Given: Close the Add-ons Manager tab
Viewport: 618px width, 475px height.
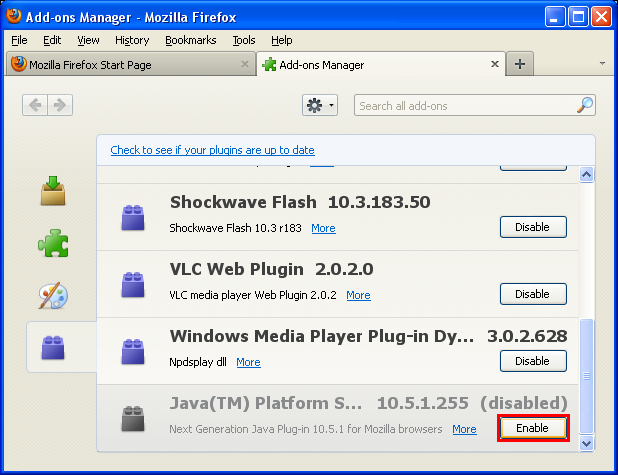Looking at the screenshot, I should click(495, 64).
